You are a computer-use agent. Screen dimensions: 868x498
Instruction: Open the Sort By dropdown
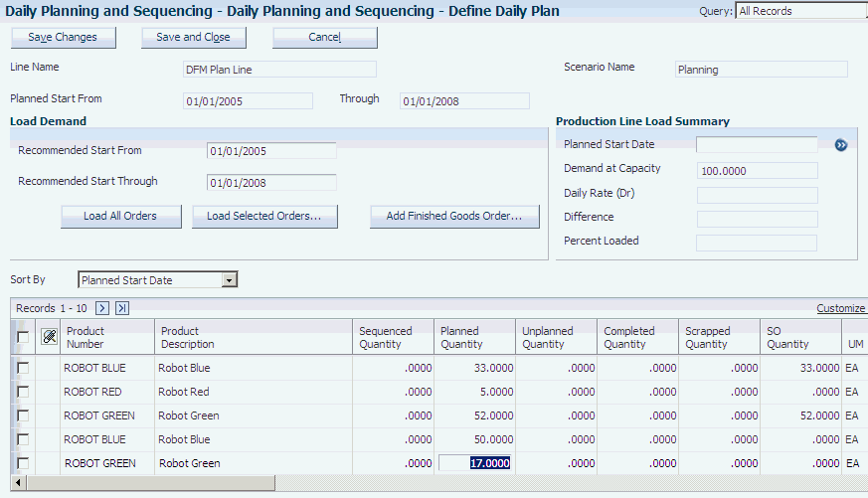click(230, 280)
